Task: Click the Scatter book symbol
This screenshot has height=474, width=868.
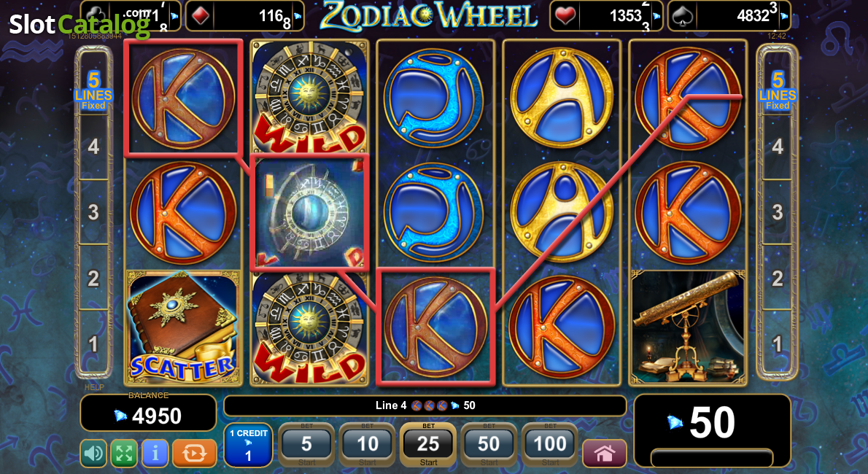Action: point(183,327)
